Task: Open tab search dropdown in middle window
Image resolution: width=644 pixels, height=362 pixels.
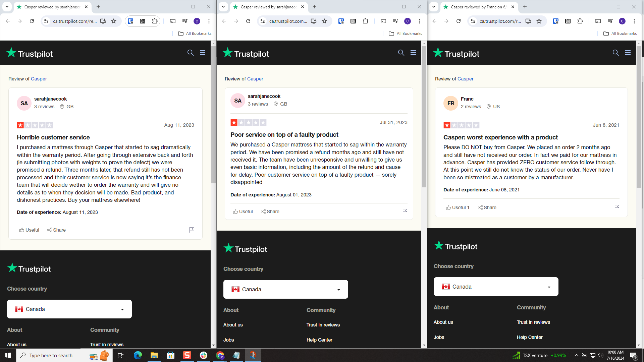Action: click(x=223, y=7)
